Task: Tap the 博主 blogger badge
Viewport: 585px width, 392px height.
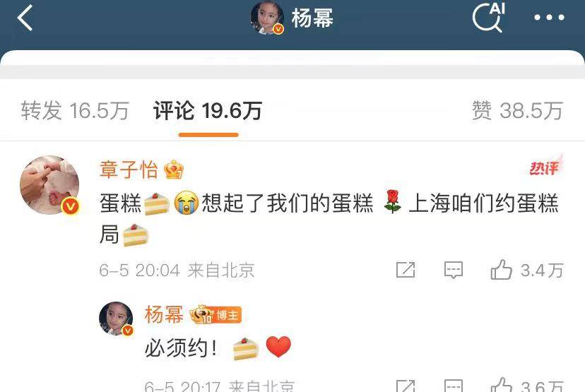Action: tap(216, 315)
